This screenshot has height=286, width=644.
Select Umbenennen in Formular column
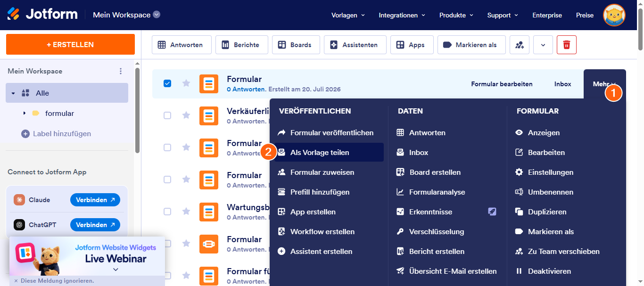[x=567, y=192]
